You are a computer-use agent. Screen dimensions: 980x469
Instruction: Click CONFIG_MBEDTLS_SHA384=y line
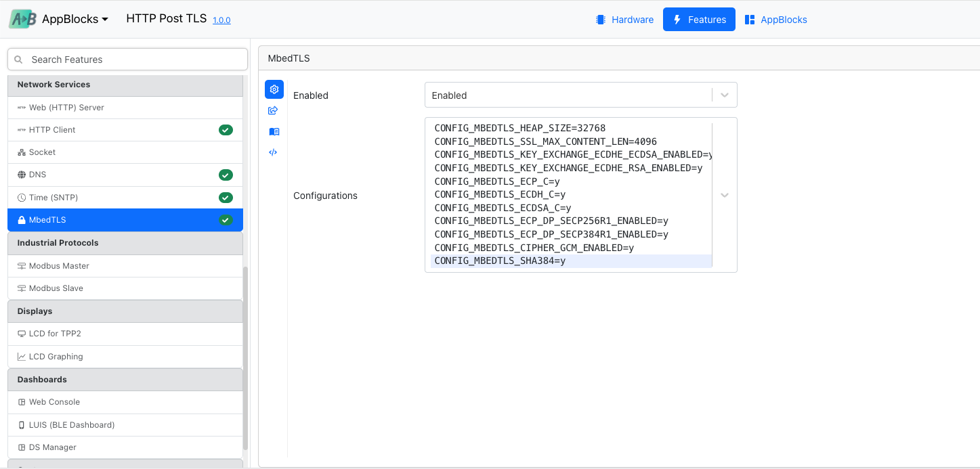click(x=571, y=261)
